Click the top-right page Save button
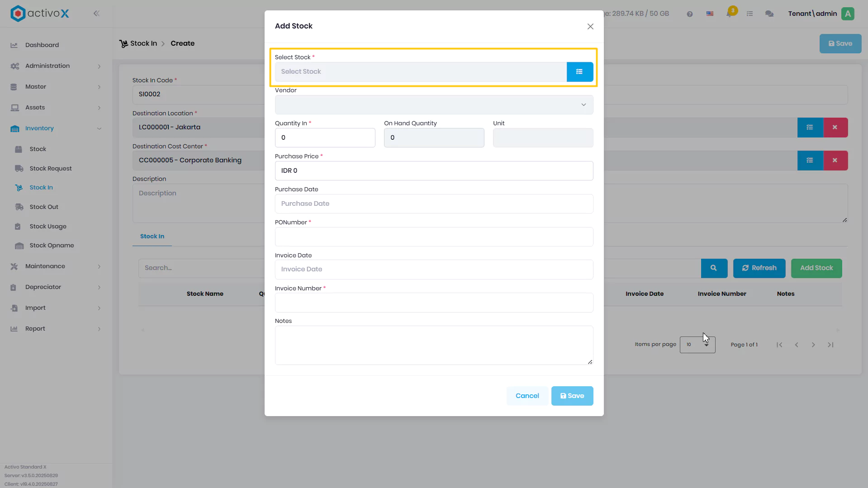Screen dimensions: 868x488 [x=840, y=44]
